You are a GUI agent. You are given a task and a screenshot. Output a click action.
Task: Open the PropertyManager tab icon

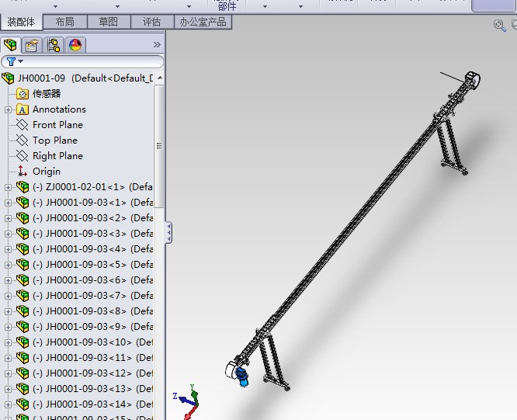(32, 45)
